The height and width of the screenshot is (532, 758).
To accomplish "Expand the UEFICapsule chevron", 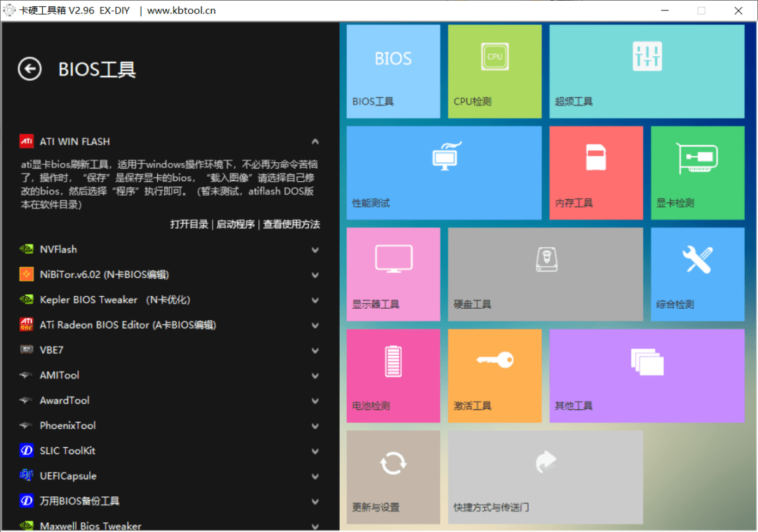I will 315,476.
